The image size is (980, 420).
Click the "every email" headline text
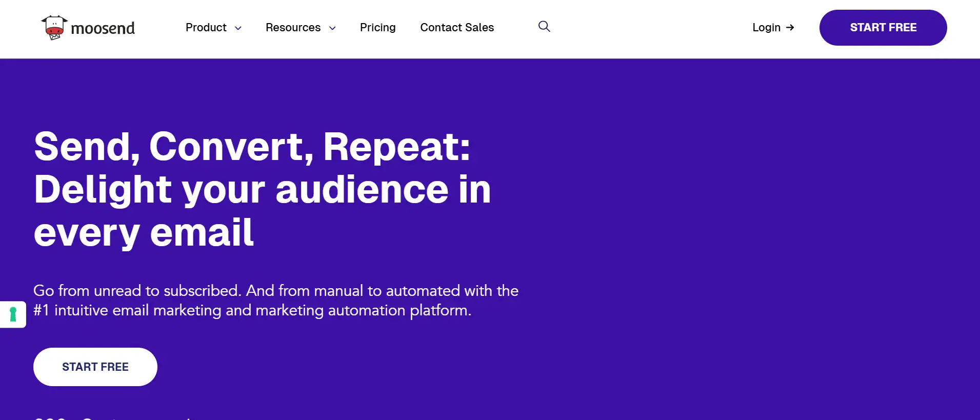tap(144, 232)
